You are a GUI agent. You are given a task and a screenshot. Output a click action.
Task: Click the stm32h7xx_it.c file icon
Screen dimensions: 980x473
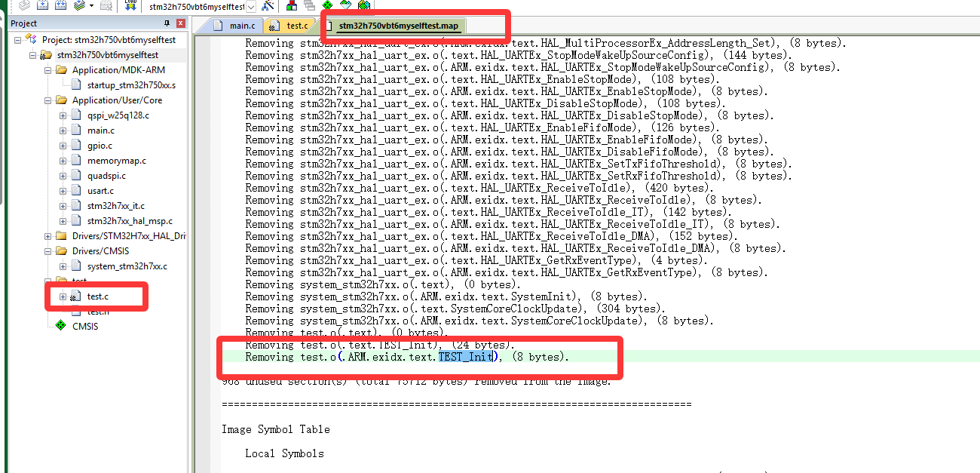click(x=75, y=206)
